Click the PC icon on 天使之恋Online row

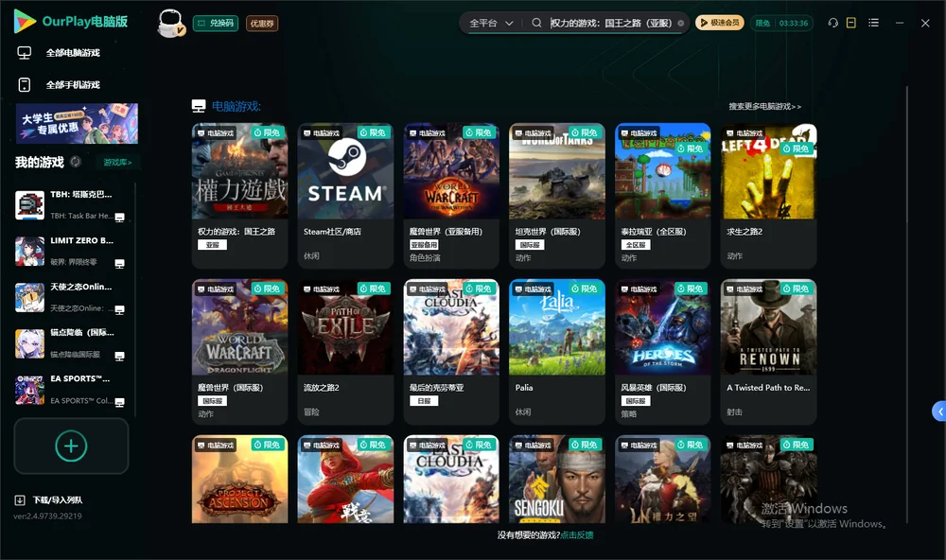tap(119, 309)
